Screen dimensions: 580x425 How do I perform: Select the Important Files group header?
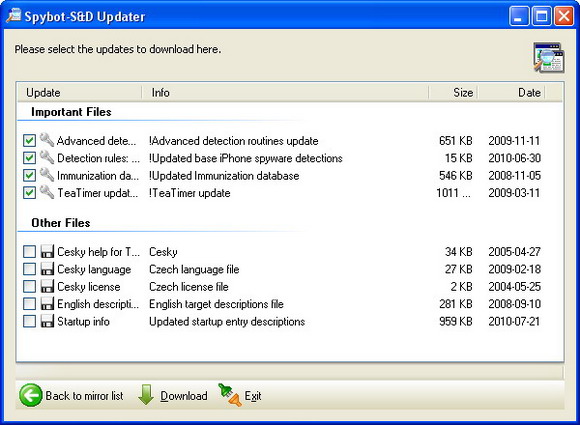71,112
